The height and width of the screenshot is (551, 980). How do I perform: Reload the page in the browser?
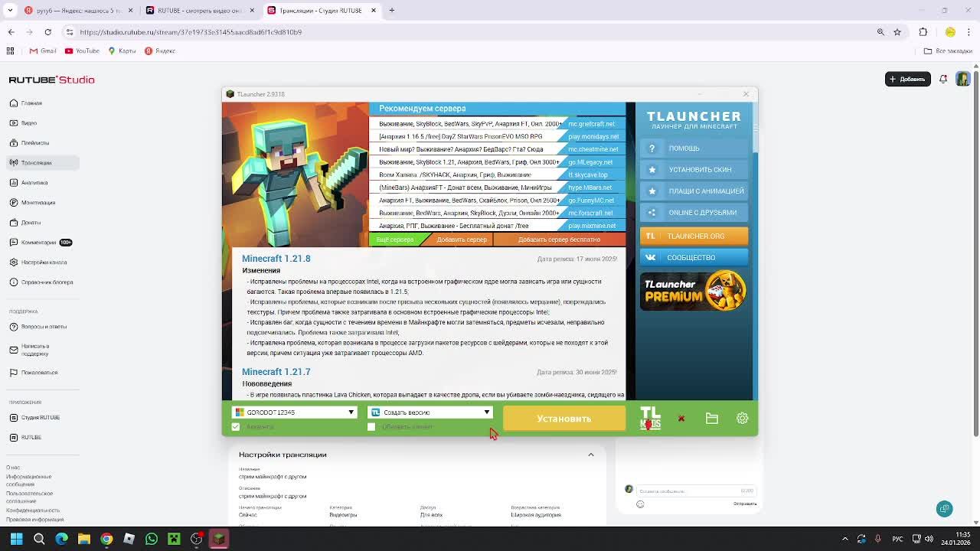[47, 32]
